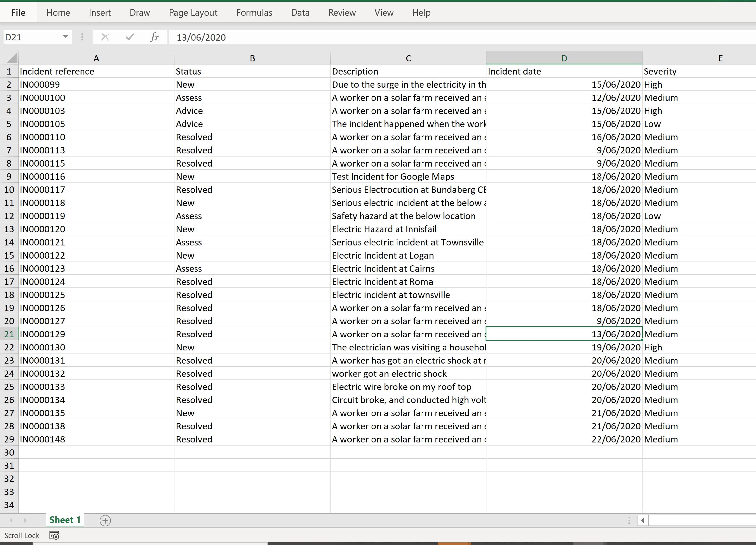Click the 'Electric Incident at Logan' cell
The image size is (756, 545).
pyautogui.click(x=408, y=255)
